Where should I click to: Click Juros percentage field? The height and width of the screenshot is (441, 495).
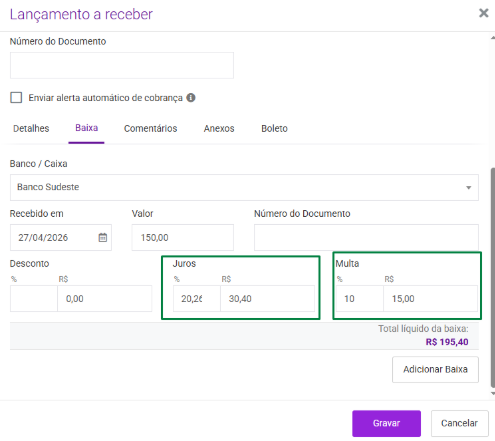[197, 298]
